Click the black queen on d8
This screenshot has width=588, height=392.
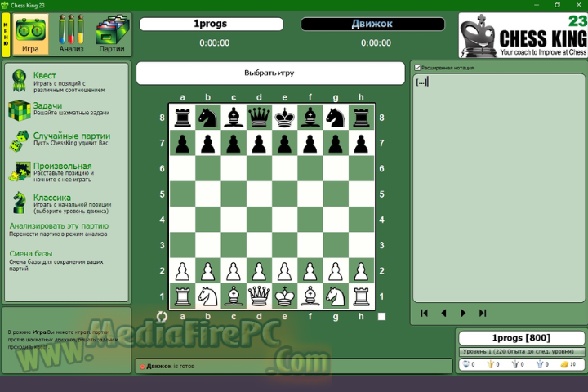(x=259, y=118)
